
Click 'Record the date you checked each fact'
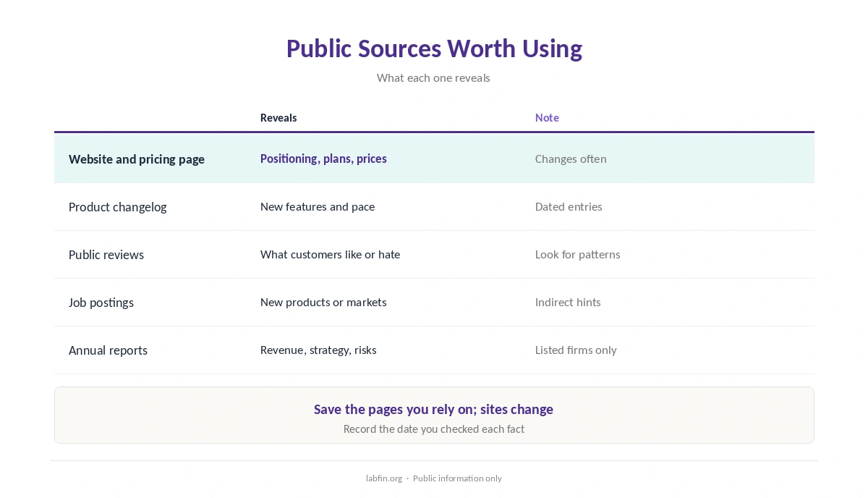(x=434, y=429)
